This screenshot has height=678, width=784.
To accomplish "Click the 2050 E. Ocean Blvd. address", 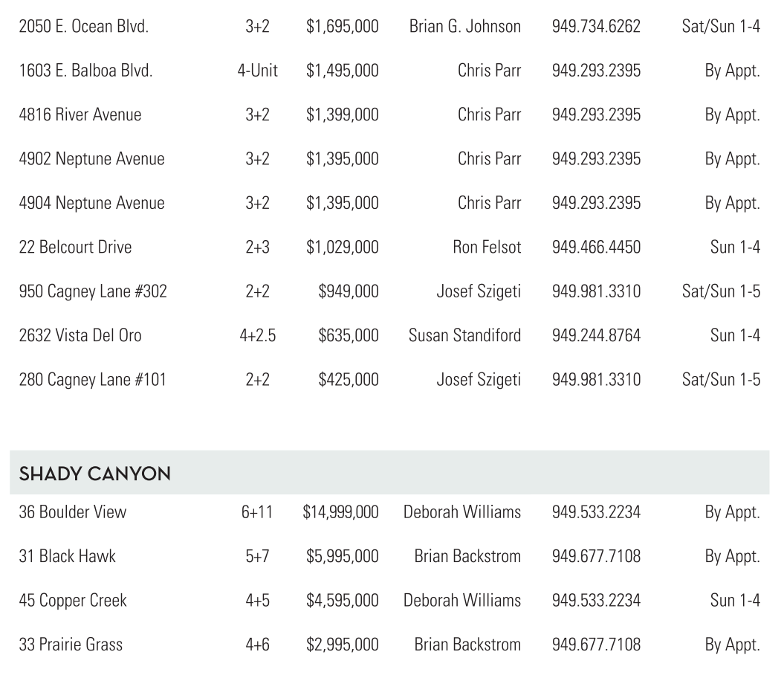I will pyautogui.click(x=83, y=27).
